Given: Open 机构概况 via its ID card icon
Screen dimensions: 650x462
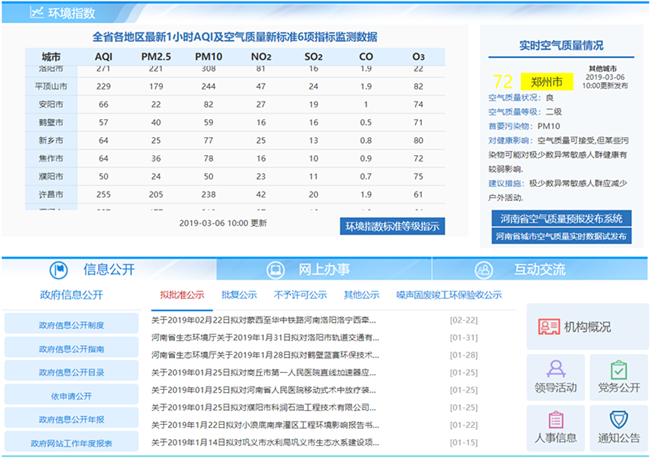Looking at the screenshot, I should 547,327.
